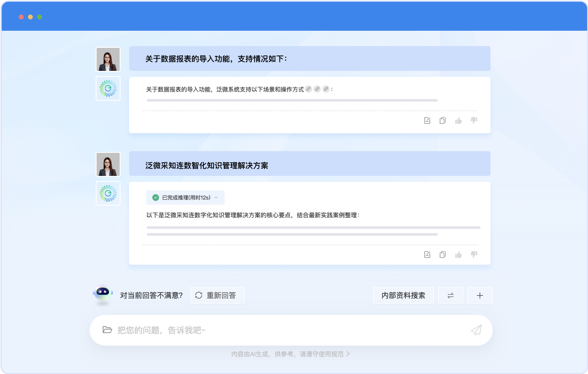This screenshot has width=588, height=374.
Task: Click the 内部资料搜索 button
Action: [x=403, y=295]
